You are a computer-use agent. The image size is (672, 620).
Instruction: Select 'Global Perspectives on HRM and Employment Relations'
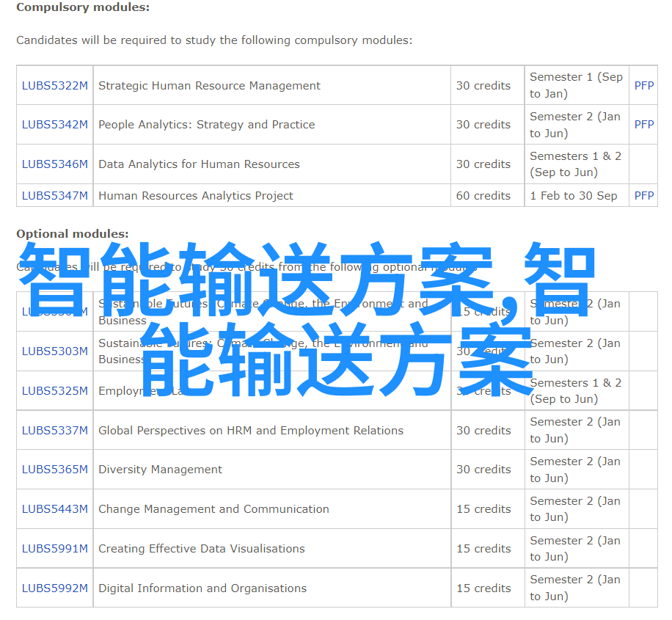point(251,431)
